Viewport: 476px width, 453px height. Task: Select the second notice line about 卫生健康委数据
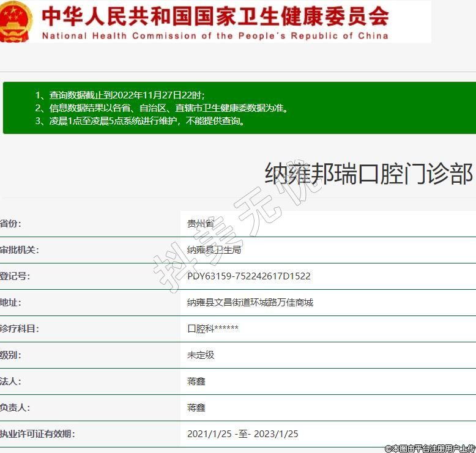click(162, 108)
